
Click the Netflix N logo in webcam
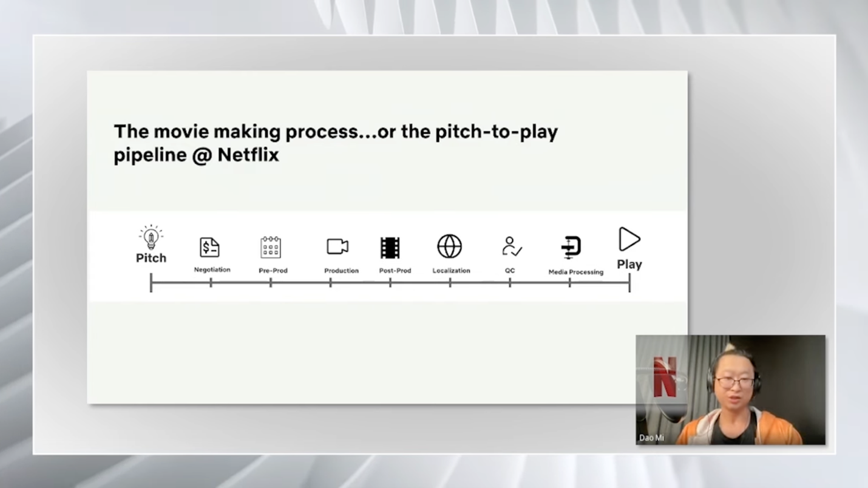tap(665, 377)
